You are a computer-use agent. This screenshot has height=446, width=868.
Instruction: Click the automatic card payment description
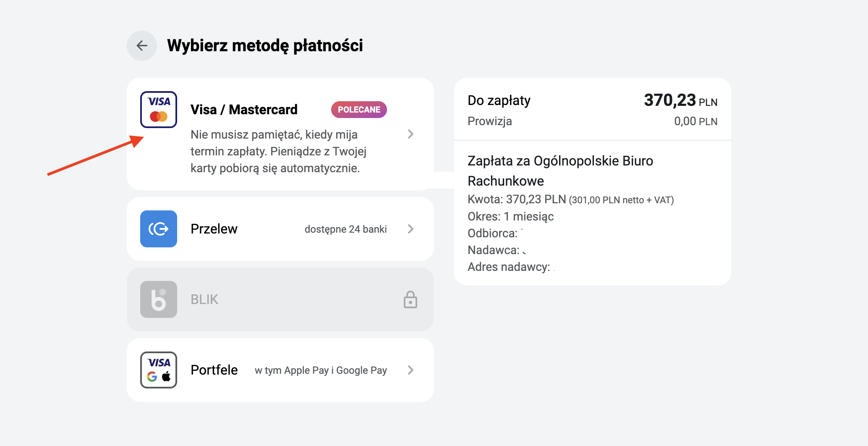[278, 151]
